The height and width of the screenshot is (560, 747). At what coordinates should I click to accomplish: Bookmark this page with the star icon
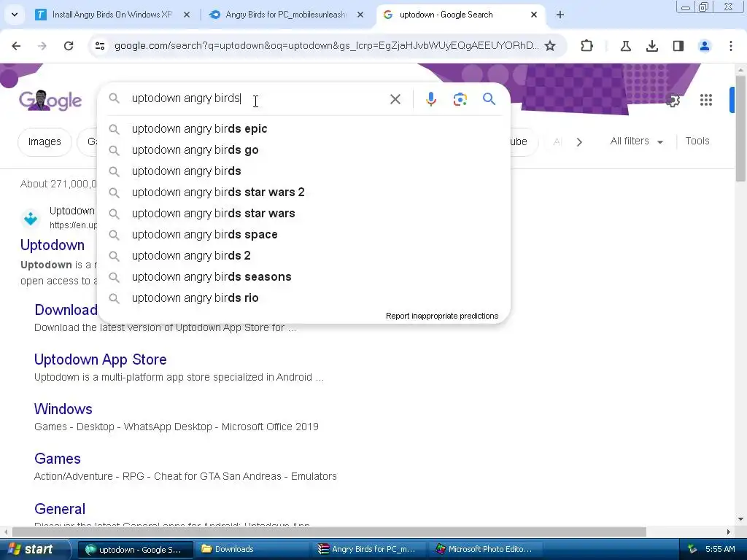[x=550, y=46]
